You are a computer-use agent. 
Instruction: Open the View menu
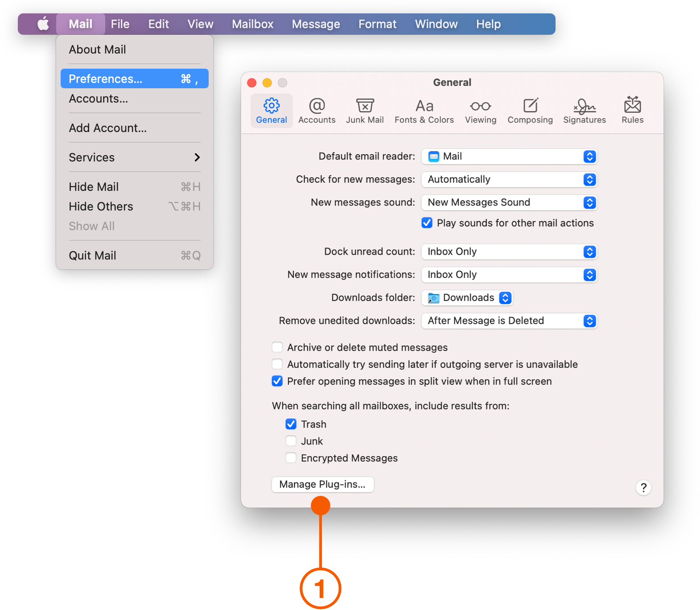click(200, 24)
